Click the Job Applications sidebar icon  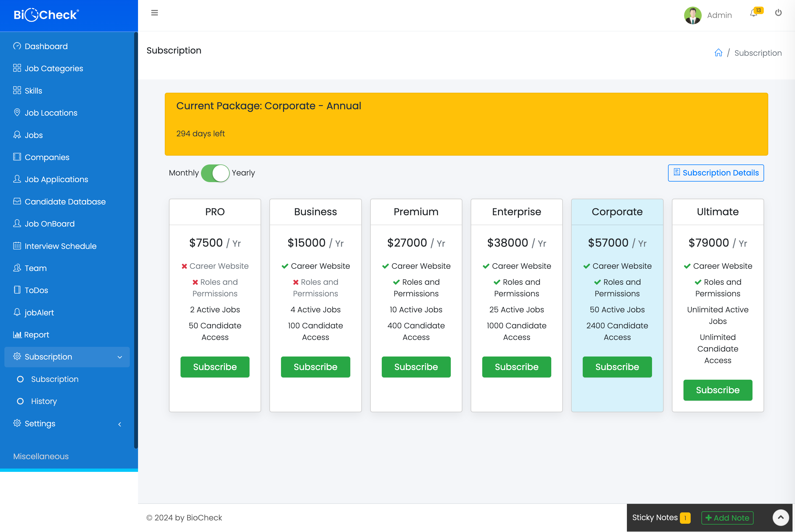coord(16,179)
